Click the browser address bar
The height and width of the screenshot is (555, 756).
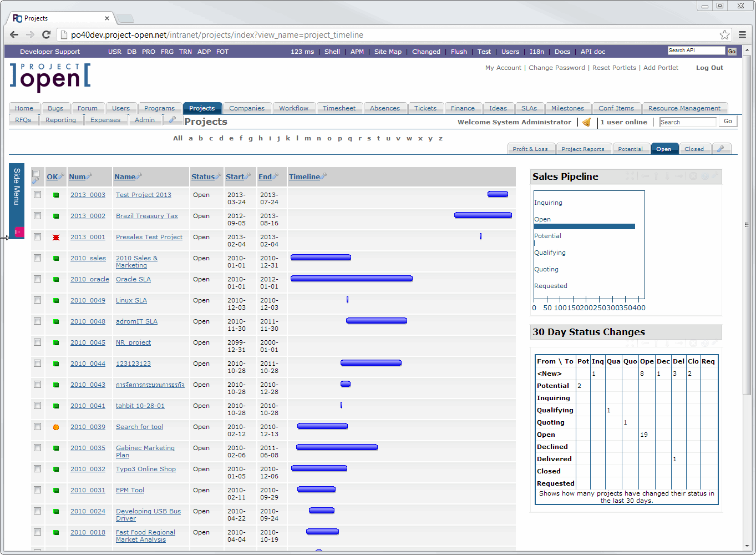pyautogui.click(x=388, y=35)
